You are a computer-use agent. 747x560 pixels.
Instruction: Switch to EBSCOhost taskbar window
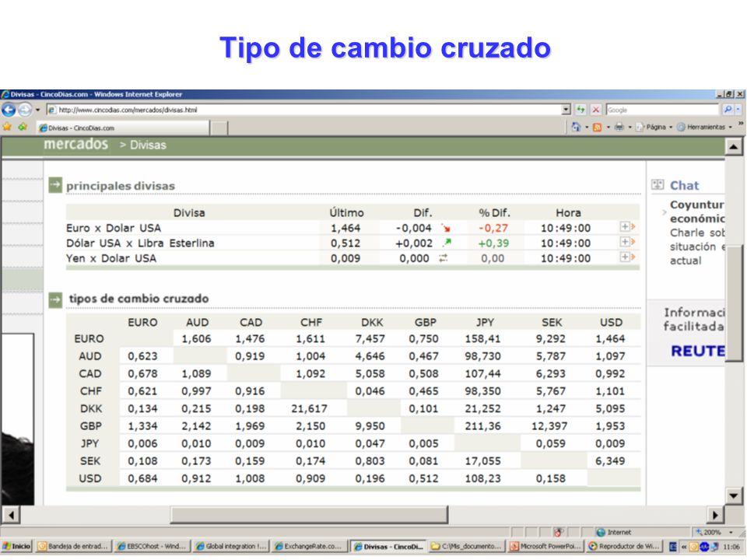[x=153, y=547]
